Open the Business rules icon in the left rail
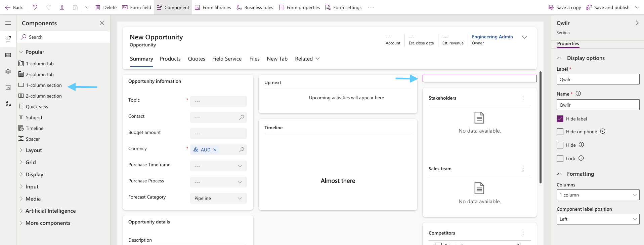 coord(8,104)
